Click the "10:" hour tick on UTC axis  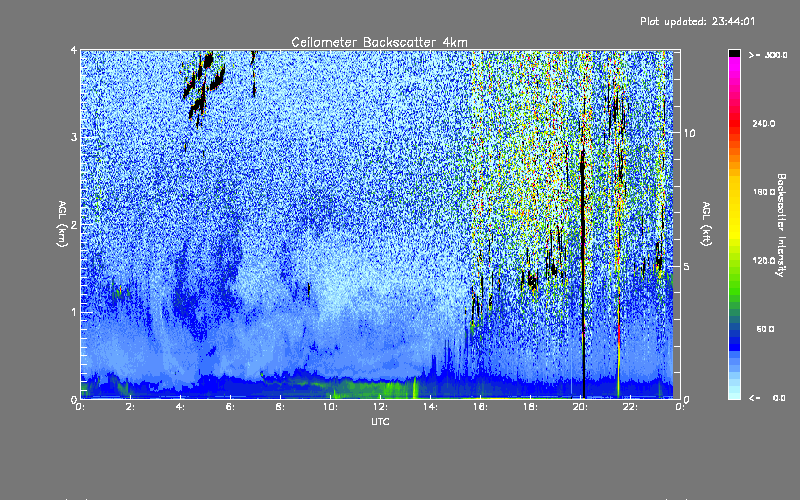[x=330, y=407]
